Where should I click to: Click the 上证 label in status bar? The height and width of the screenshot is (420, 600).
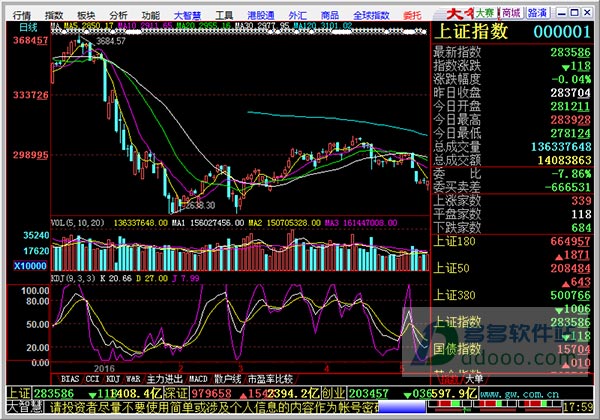click(19, 393)
